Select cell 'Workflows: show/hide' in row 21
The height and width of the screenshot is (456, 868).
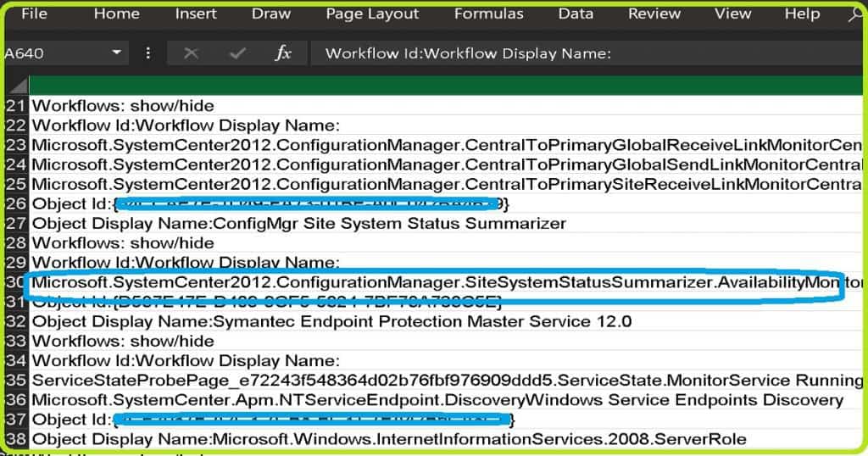click(446, 106)
